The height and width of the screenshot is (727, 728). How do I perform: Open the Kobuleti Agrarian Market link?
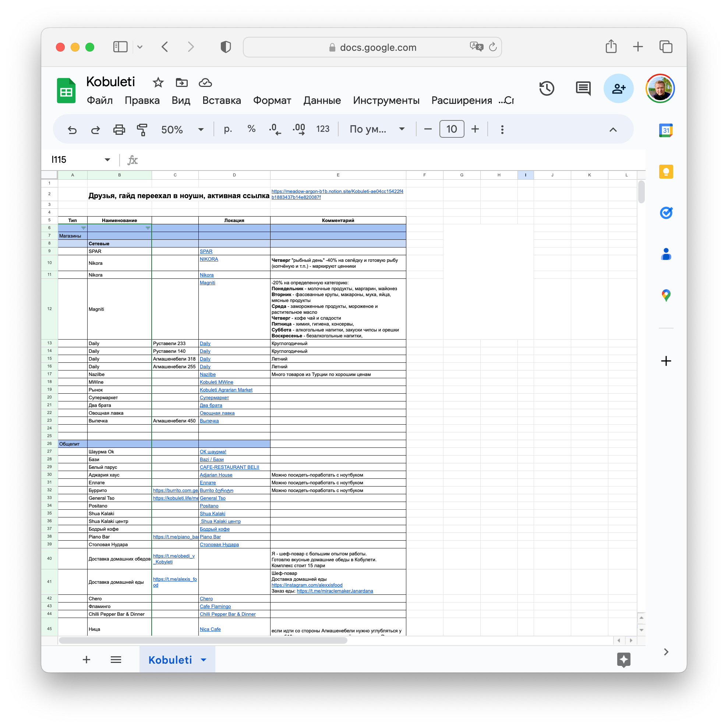pyautogui.click(x=226, y=390)
